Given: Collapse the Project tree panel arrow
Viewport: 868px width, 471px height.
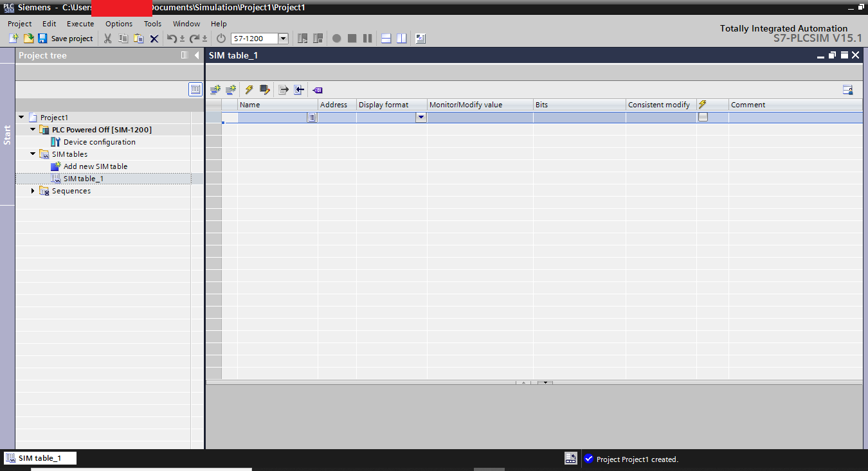Looking at the screenshot, I should (197, 55).
